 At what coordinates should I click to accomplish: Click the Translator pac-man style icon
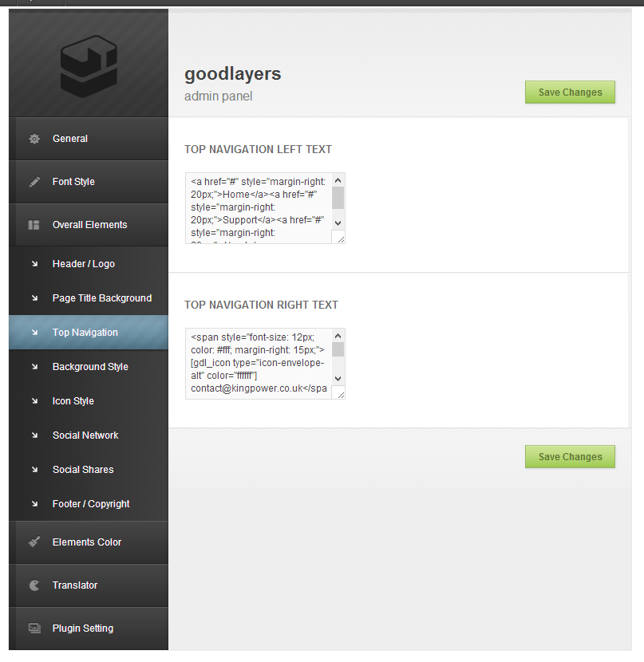34,585
